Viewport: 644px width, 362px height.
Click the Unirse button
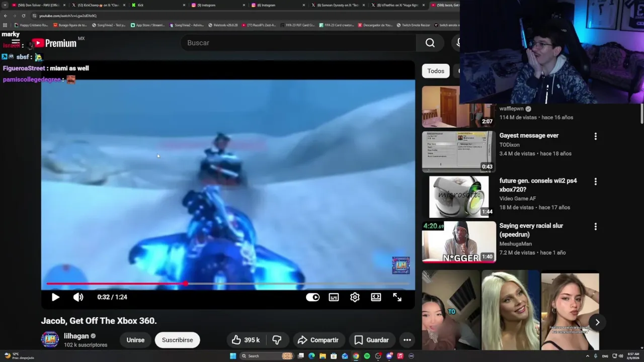135,340
